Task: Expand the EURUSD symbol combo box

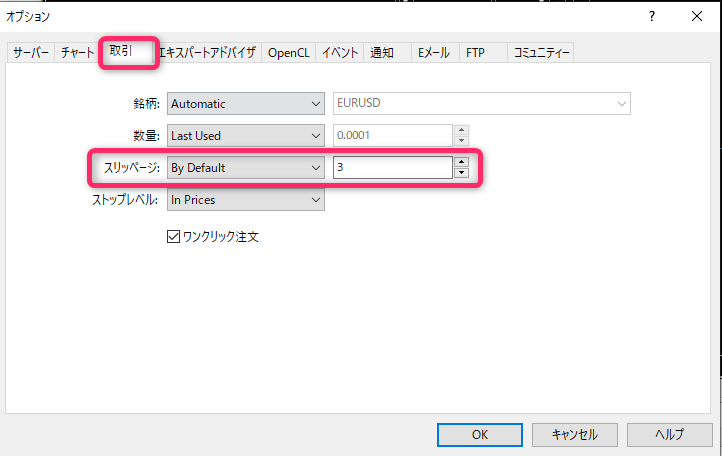Action: click(x=482, y=104)
